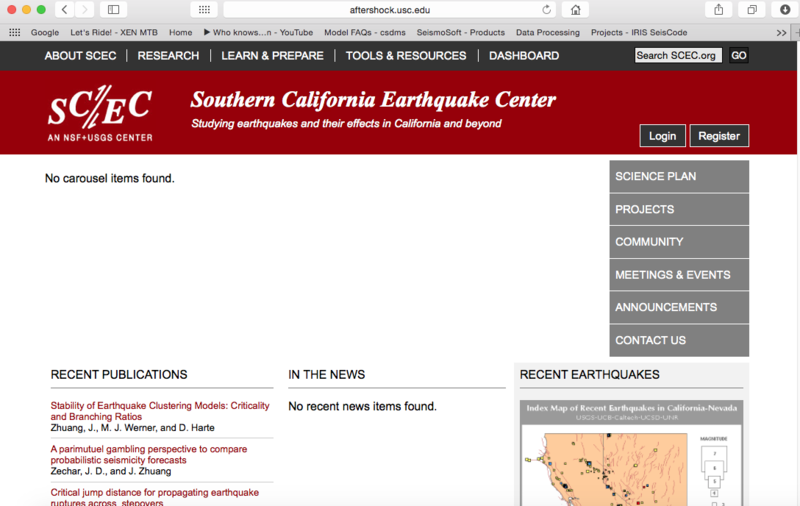Screen dimensions: 800x506
Task: Open the TOOLS & RESOURCES menu
Action: (x=406, y=56)
